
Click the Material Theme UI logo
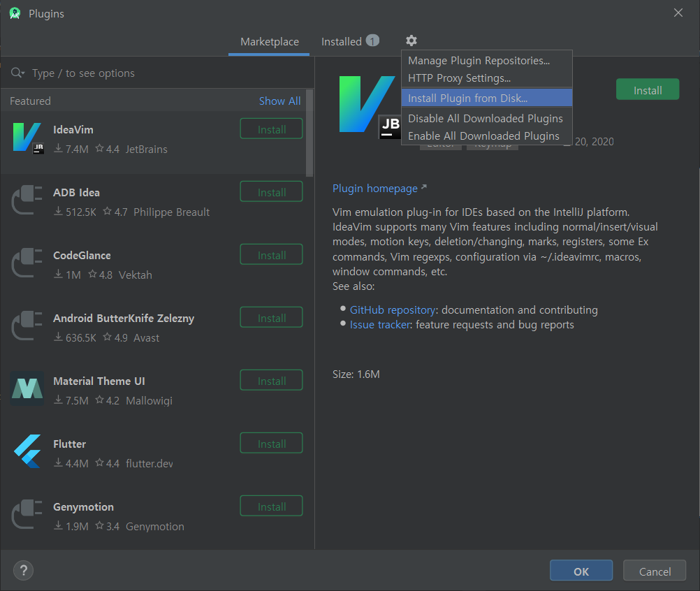(27, 388)
